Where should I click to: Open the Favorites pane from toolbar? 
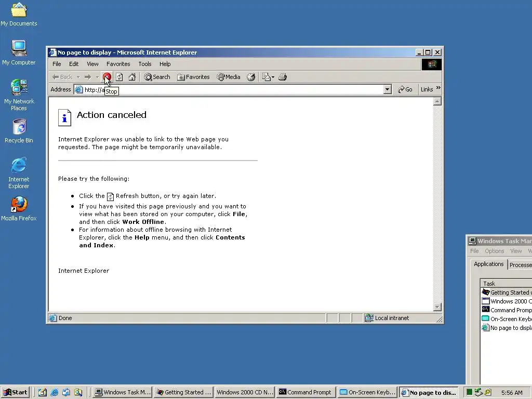tap(193, 77)
